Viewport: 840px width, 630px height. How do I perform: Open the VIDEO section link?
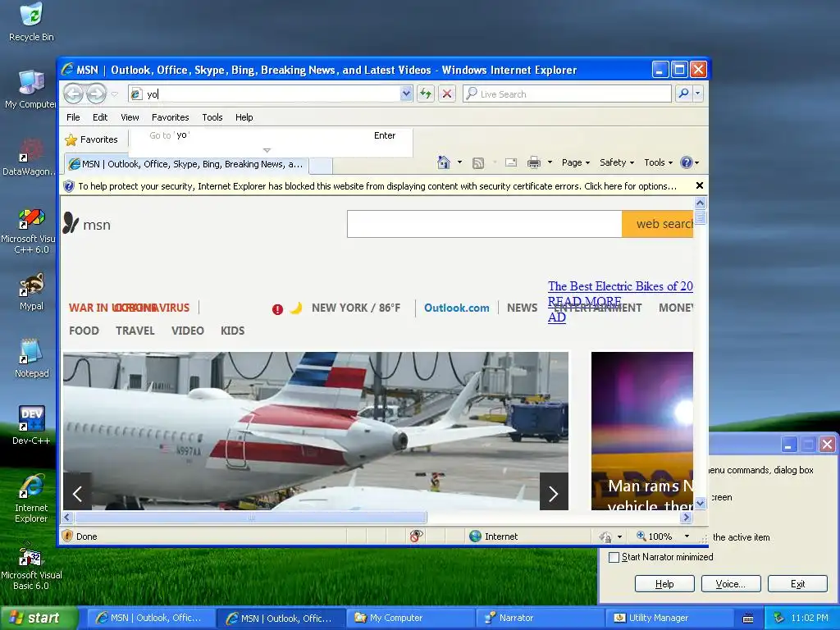(x=188, y=331)
